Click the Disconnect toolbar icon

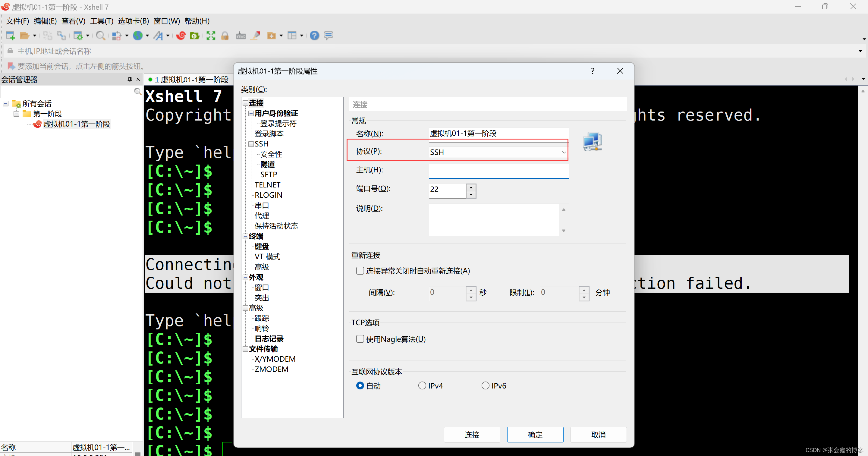point(47,35)
